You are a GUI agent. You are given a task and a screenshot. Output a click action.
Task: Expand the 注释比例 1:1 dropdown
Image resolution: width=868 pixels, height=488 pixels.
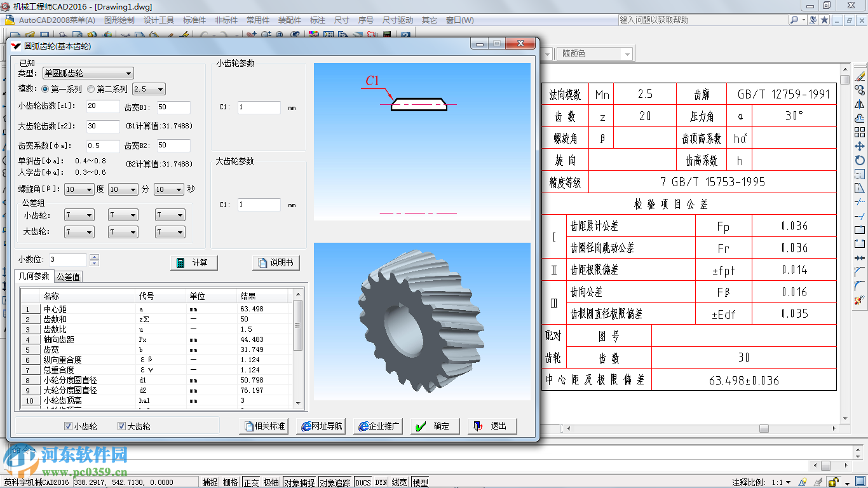(789, 482)
